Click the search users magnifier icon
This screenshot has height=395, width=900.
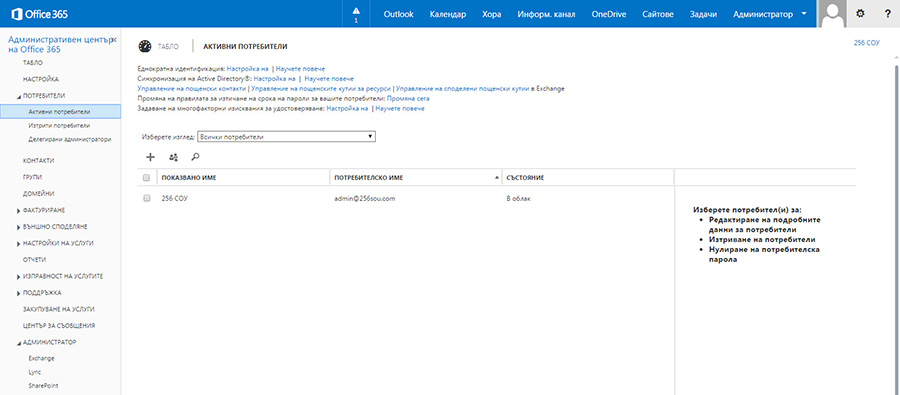tap(195, 157)
